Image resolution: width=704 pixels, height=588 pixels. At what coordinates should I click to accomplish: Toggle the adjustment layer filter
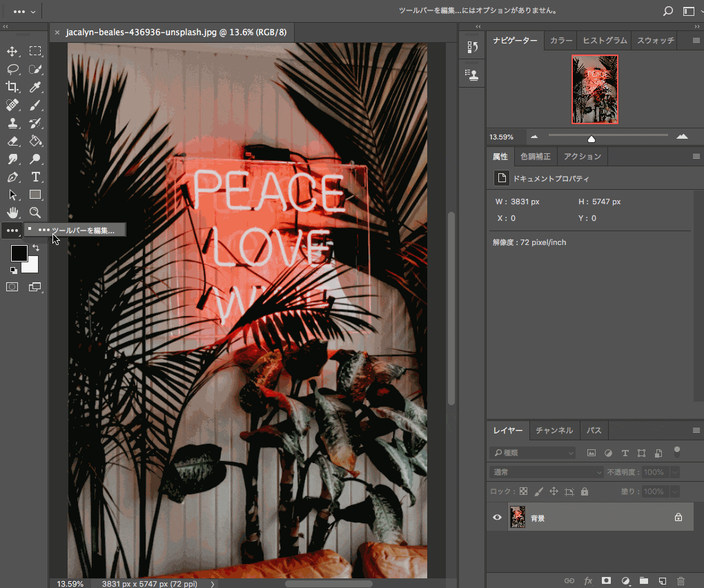coord(608,453)
